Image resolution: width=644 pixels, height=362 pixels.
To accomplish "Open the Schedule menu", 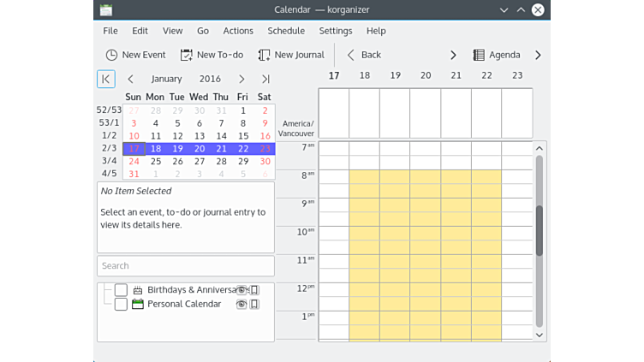I will point(286,31).
